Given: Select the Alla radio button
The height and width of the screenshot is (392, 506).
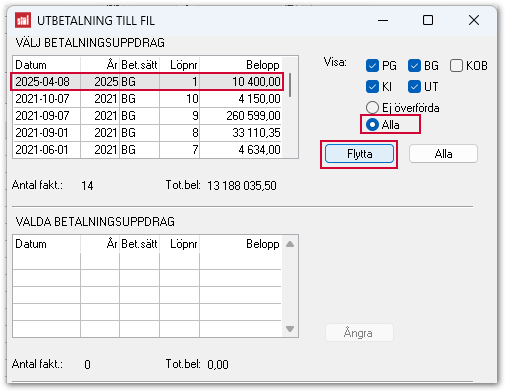Looking at the screenshot, I should pos(372,125).
